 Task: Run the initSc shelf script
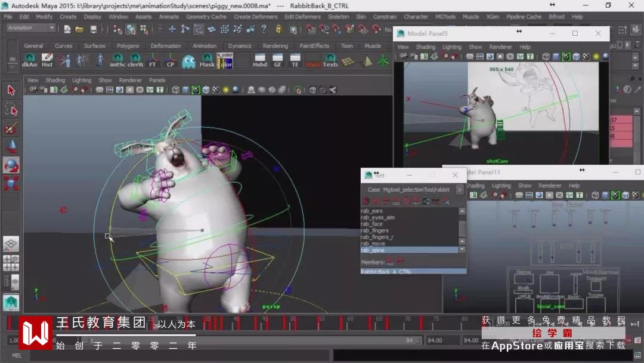117,60
